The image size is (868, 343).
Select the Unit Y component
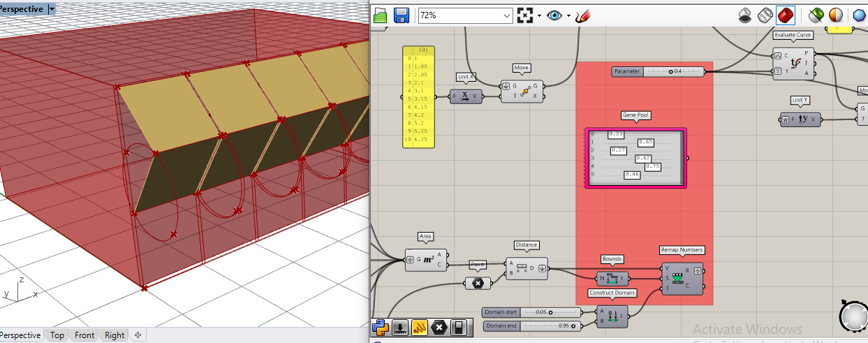coord(800,119)
